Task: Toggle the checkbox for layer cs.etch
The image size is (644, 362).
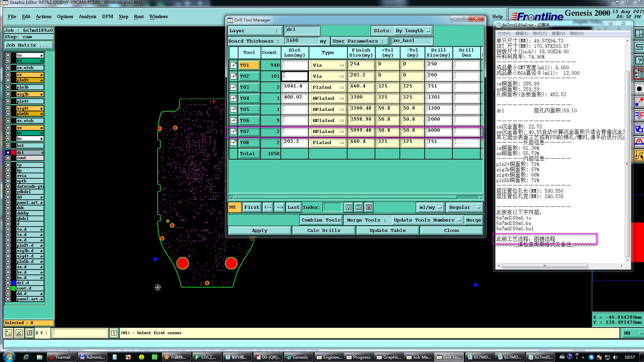Action: click(8, 68)
